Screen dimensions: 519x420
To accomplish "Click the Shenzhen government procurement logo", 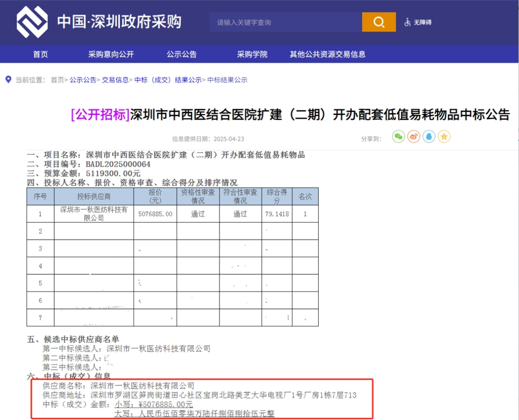I will tap(32, 22).
